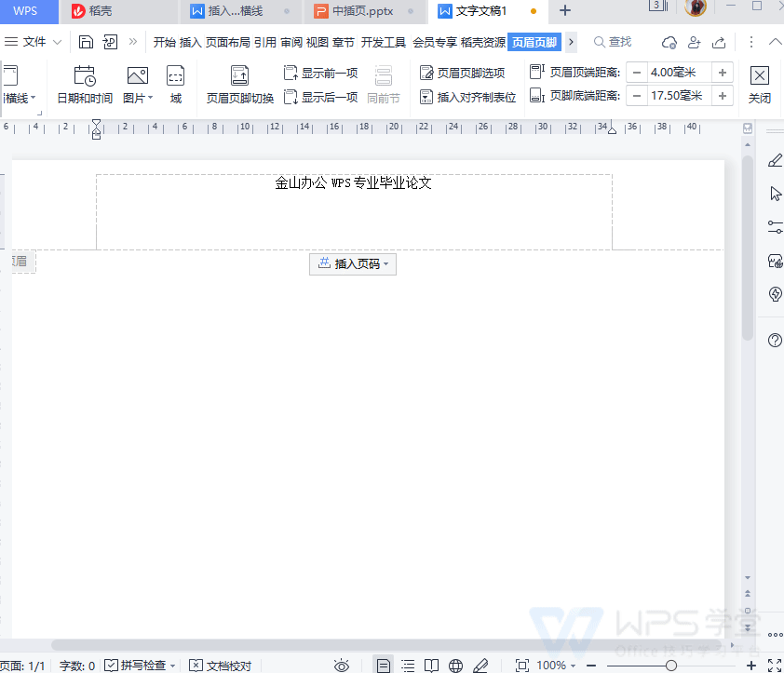Decrease 页脚底端距离 with minus button
784x673 pixels.
637,96
